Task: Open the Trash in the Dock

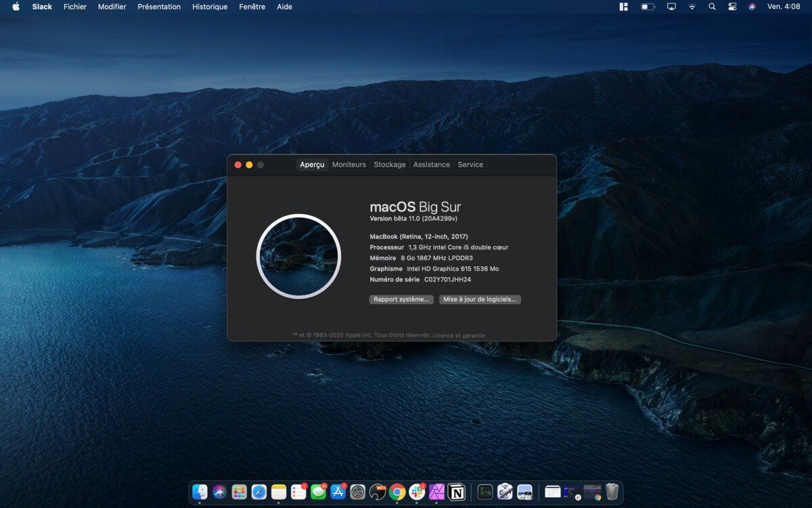Action: click(612, 492)
